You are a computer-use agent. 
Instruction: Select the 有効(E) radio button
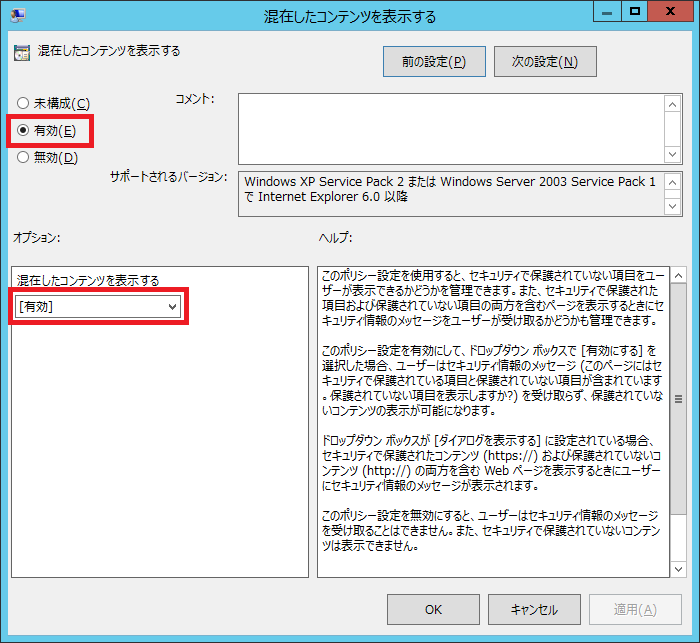[23, 130]
